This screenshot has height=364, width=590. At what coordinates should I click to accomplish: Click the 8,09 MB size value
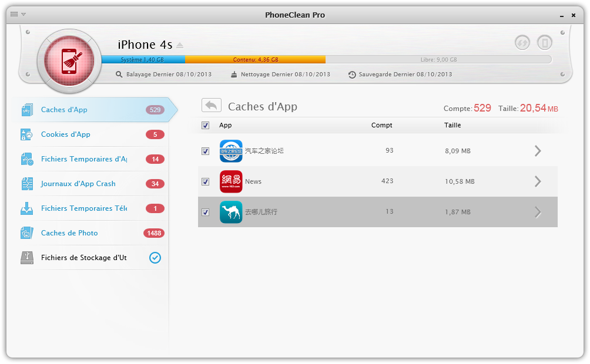(x=458, y=151)
